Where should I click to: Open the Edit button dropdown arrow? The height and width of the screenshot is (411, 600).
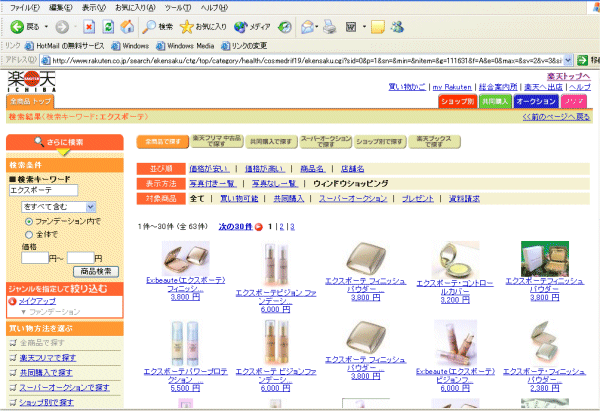(364, 27)
